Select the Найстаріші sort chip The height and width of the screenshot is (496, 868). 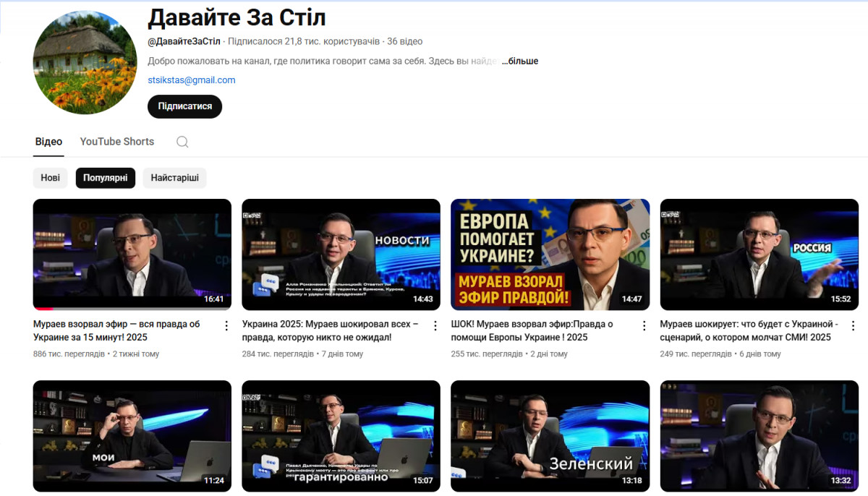[x=175, y=178]
